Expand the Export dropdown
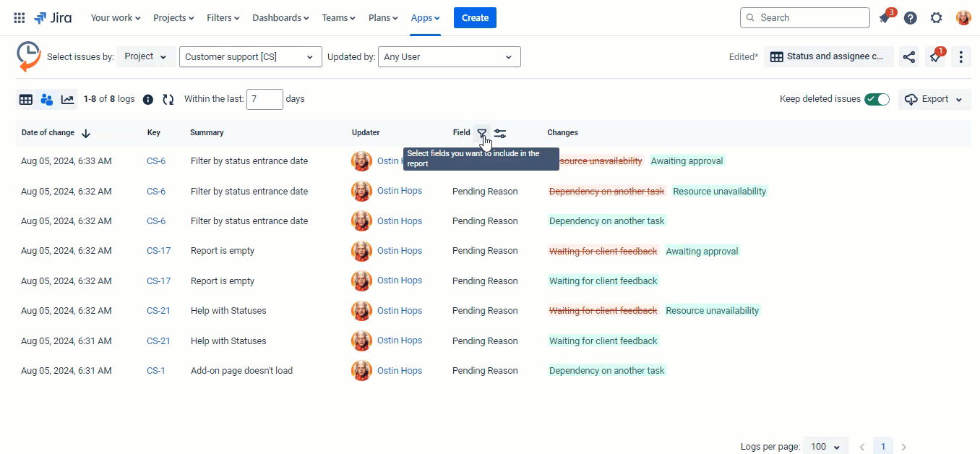Viewport: 980px width, 454px height. 934,100
